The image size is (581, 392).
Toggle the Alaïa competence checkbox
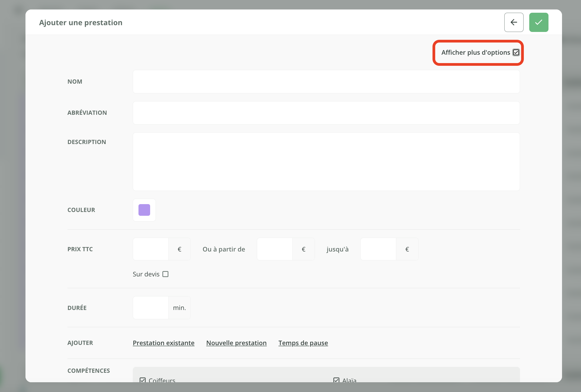click(336, 380)
